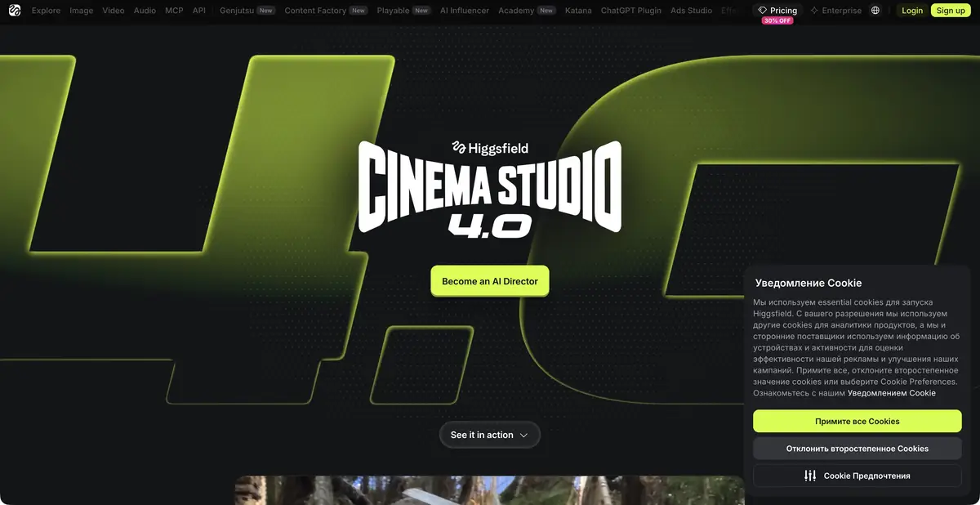Open the Playable nav item
Image resolution: width=980 pixels, height=505 pixels.
403,11
